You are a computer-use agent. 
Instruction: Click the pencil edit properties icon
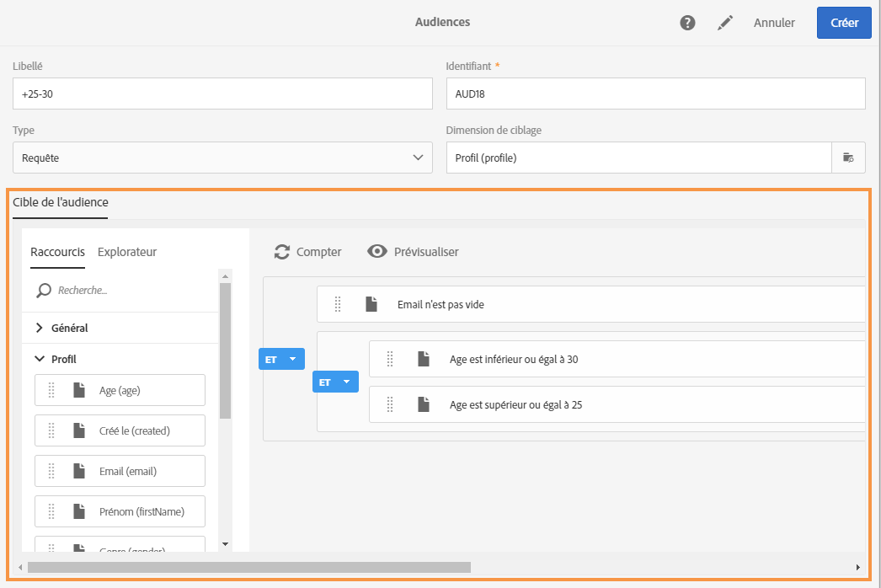pyautogui.click(x=725, y=24)
